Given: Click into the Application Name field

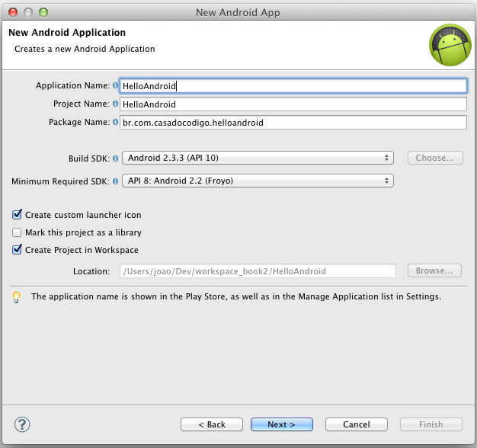Looking at the screenshot, I should 293,86.
